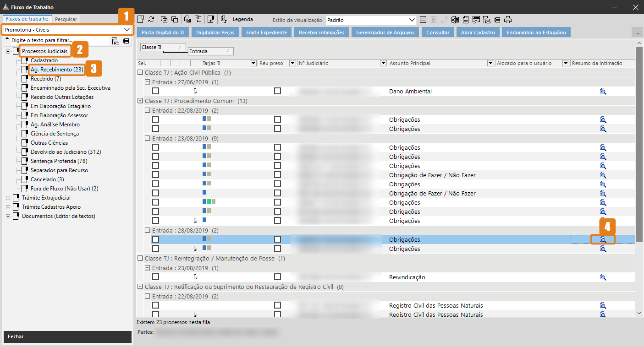The height and width of the screenshot is (347, 644).
Task: Click the Entrada grouping chip
Action: [211, 51]
